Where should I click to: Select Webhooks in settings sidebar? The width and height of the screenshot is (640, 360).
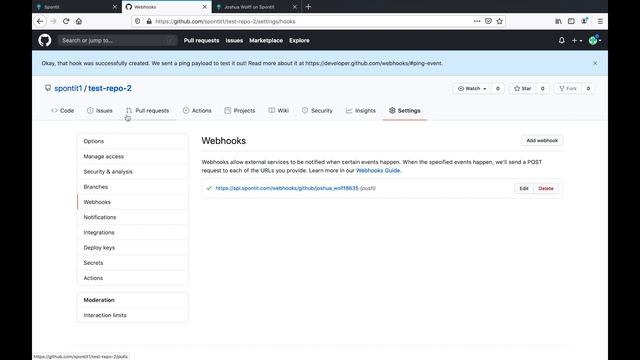(x=133, y=202)
